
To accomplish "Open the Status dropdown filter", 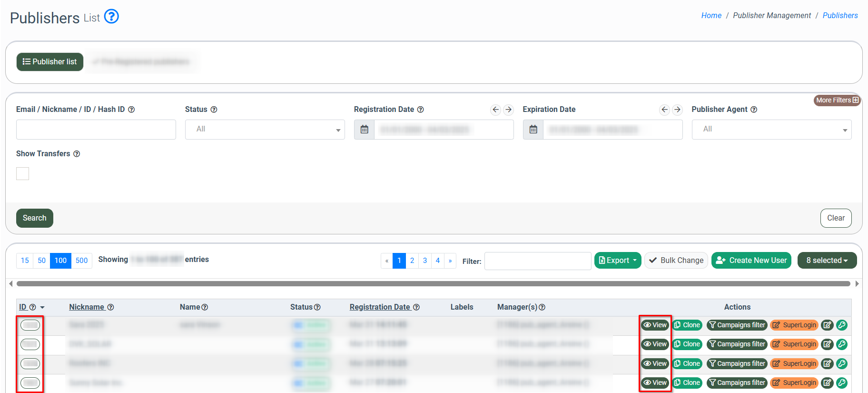I will [x=265, y=130].
